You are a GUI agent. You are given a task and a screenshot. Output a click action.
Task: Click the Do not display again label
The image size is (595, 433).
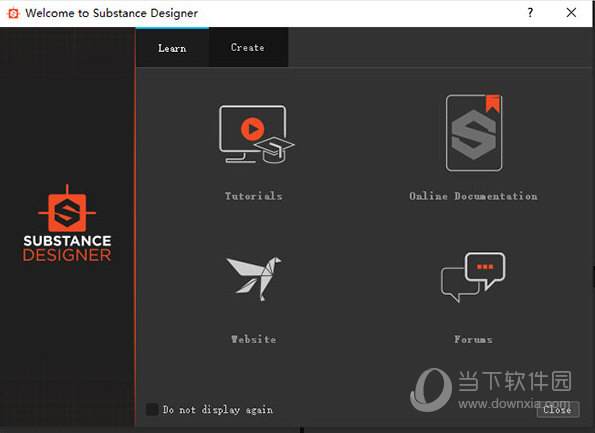(218, 410)
